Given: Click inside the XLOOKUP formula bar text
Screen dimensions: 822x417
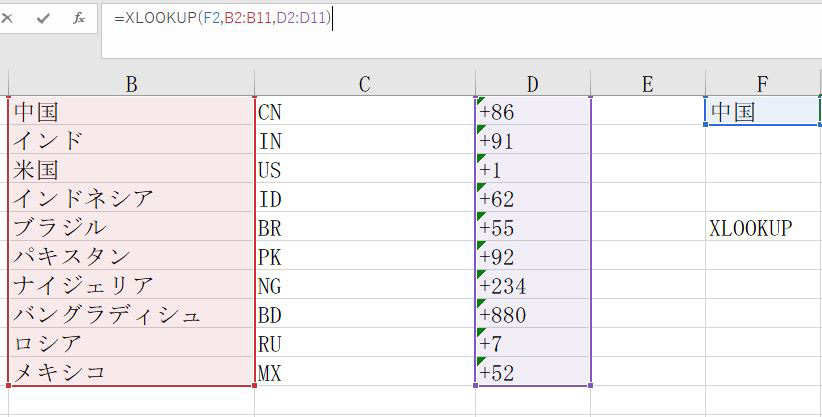Looking at the screenshot, I should (222, 18).
